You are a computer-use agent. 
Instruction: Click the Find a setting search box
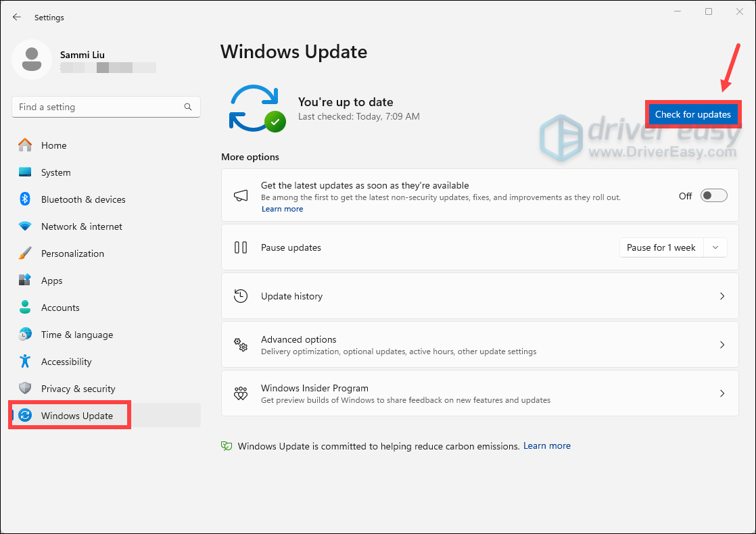click(x=98, y=107)
